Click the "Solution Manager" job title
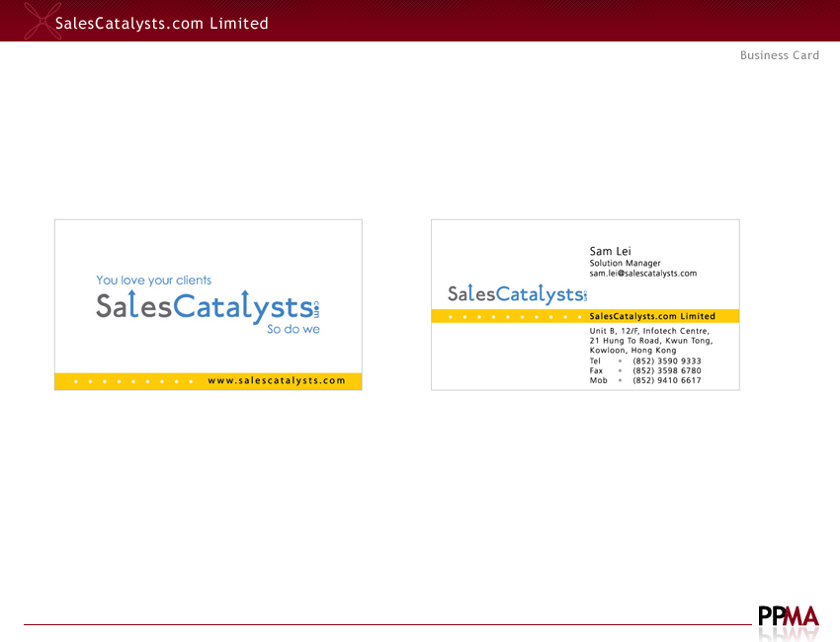840x642 pixels. click(626, 263)
